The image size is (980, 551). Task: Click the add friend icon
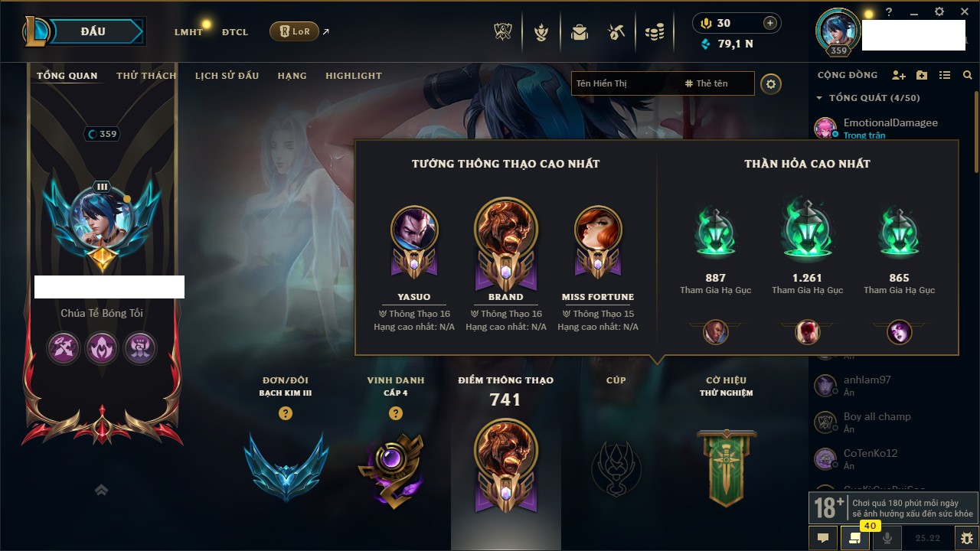899,75
